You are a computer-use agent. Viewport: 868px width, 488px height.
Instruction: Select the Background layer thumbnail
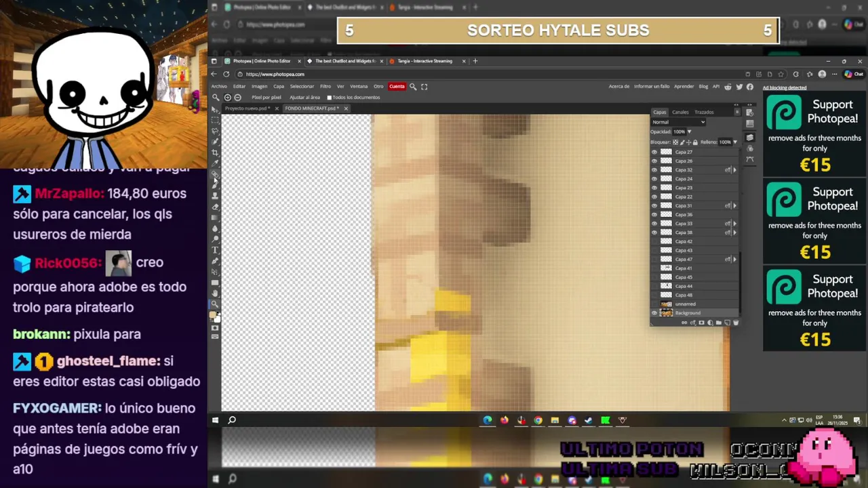pos(666,312)
